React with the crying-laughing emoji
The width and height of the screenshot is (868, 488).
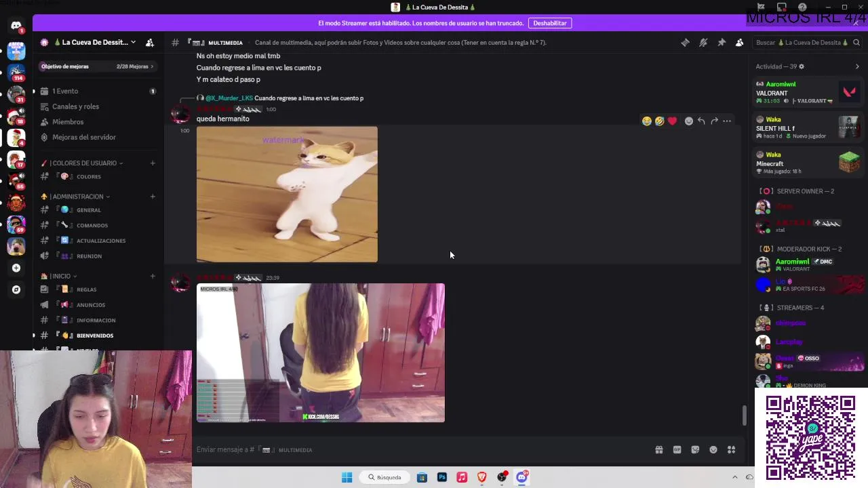point(647,121)
